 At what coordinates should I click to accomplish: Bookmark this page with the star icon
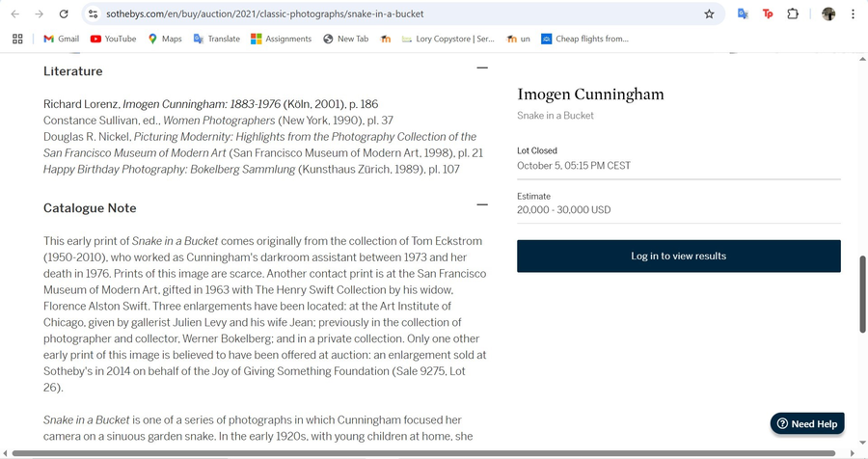709,14
